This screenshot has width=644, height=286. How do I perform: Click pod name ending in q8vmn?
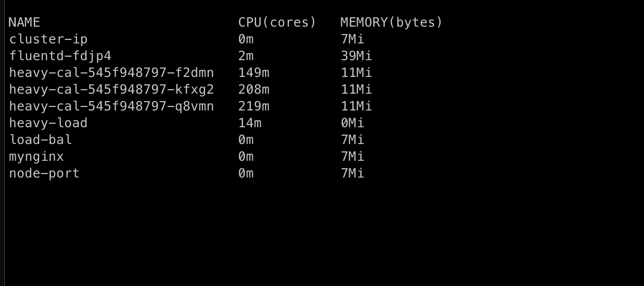click(x=112, y=107)
